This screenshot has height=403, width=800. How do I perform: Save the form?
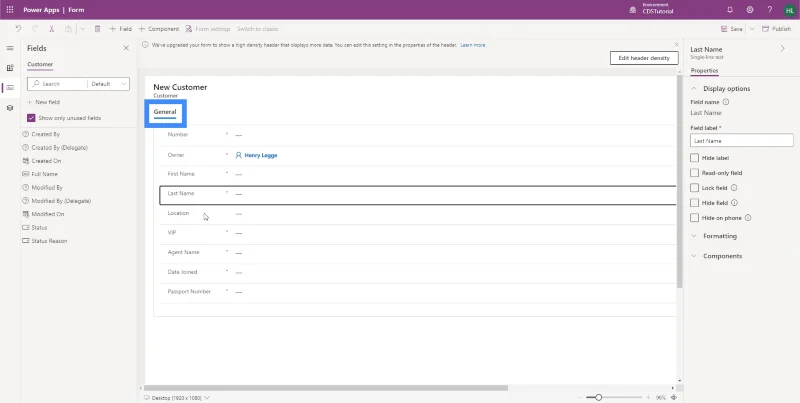732,29
